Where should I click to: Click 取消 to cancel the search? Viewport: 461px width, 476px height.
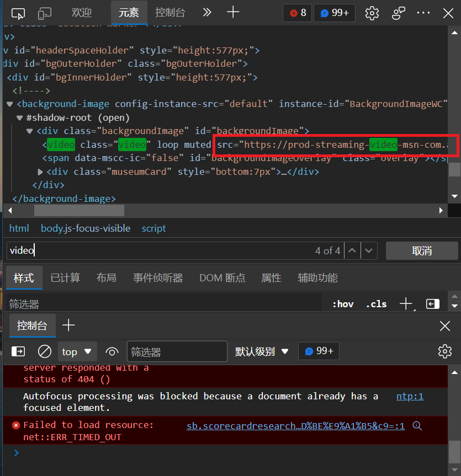422,251
